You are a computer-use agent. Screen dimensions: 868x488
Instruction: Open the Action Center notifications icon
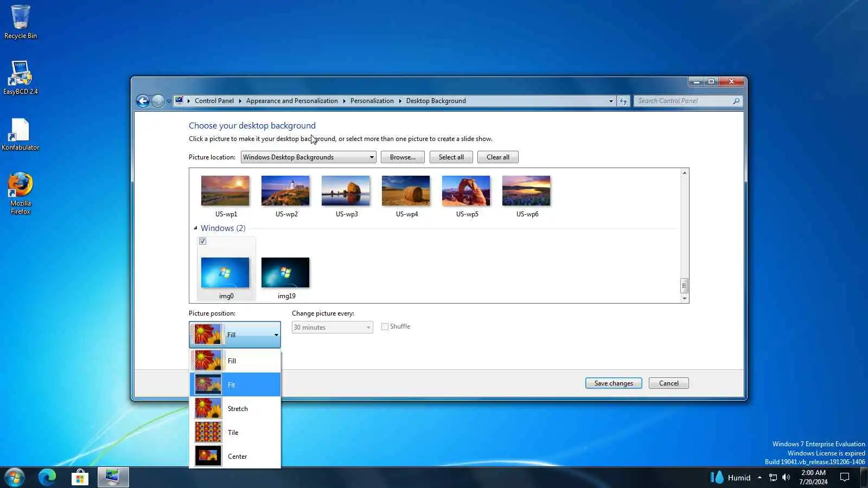click(845, 477)
